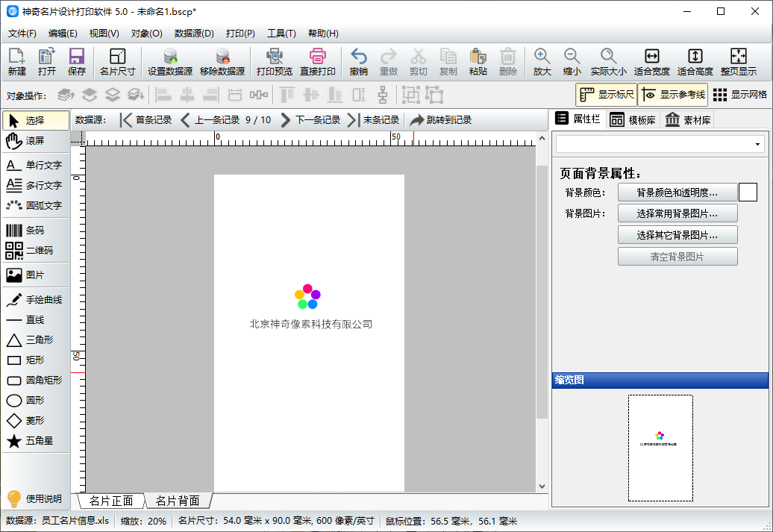Open the 视图(V) menu
Viewport: 773px width, 532px height.
pyautogui.click(x=104, y=34)
